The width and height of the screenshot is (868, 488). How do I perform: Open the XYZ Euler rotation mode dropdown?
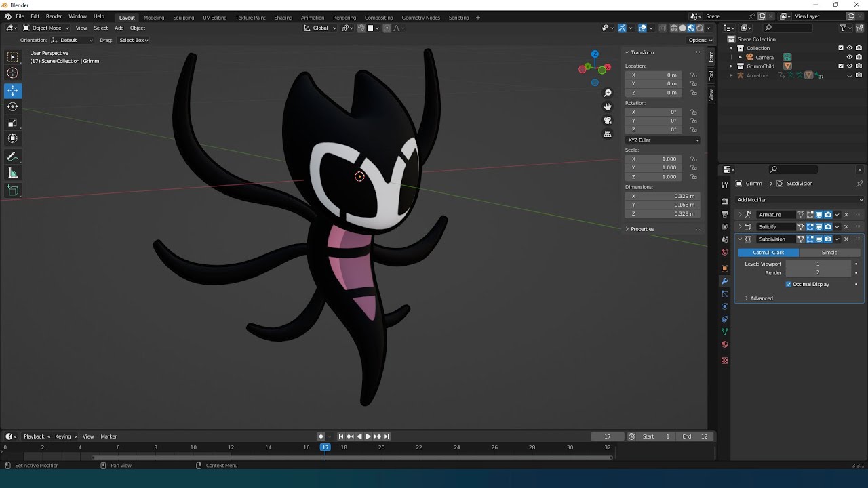pos(663,140)
